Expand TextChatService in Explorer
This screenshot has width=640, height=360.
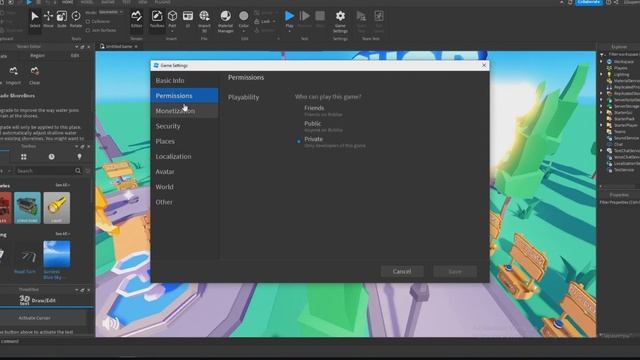[x=601, y=151]
